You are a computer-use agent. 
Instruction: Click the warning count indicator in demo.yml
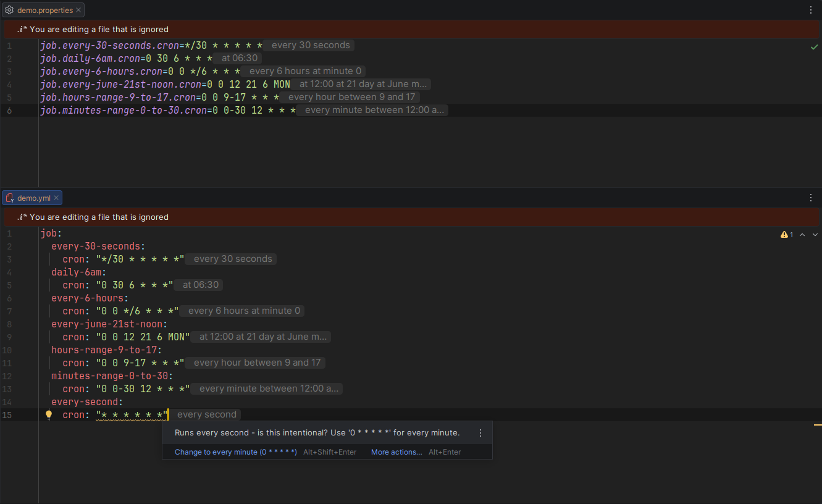point(787,235)
